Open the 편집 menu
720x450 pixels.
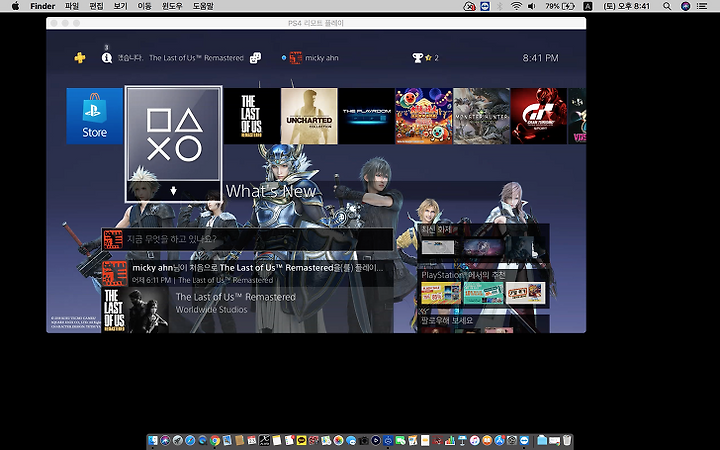(x=96, y=6)
